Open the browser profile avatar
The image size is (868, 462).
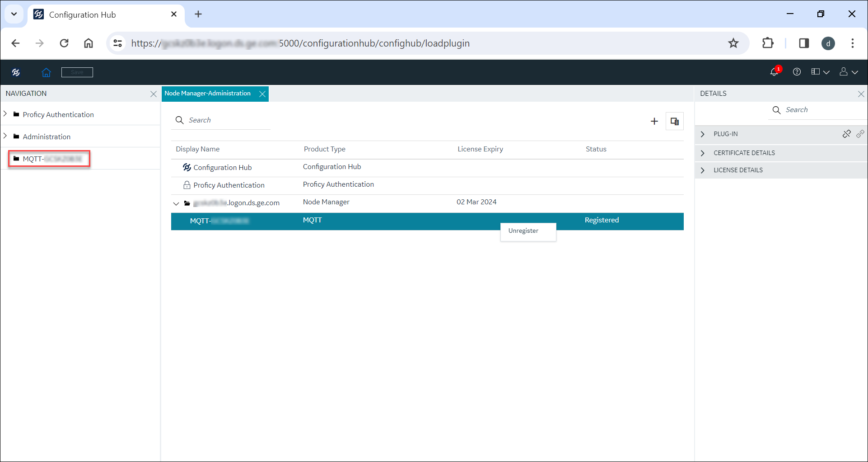click(828, 43)
